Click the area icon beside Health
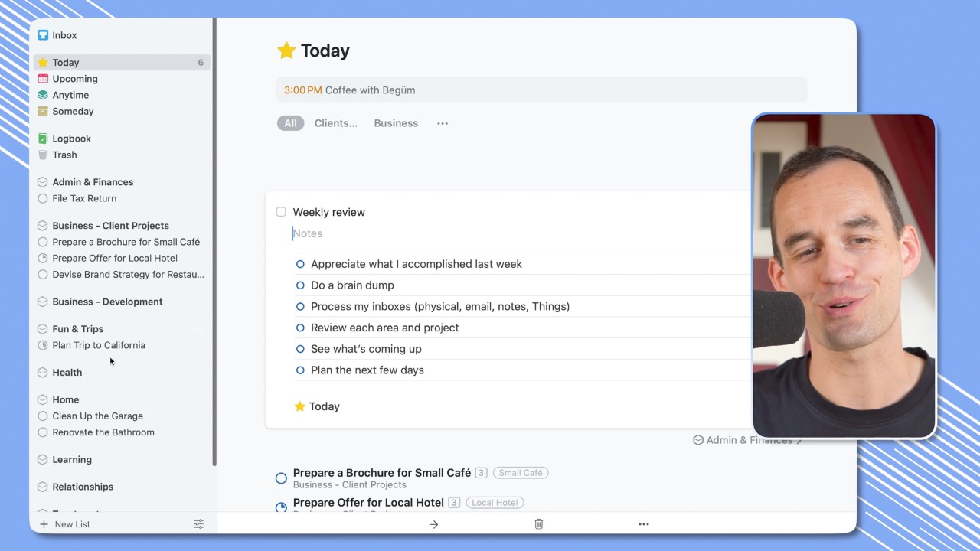Screen dimensions: 980x551 (43, 373)
